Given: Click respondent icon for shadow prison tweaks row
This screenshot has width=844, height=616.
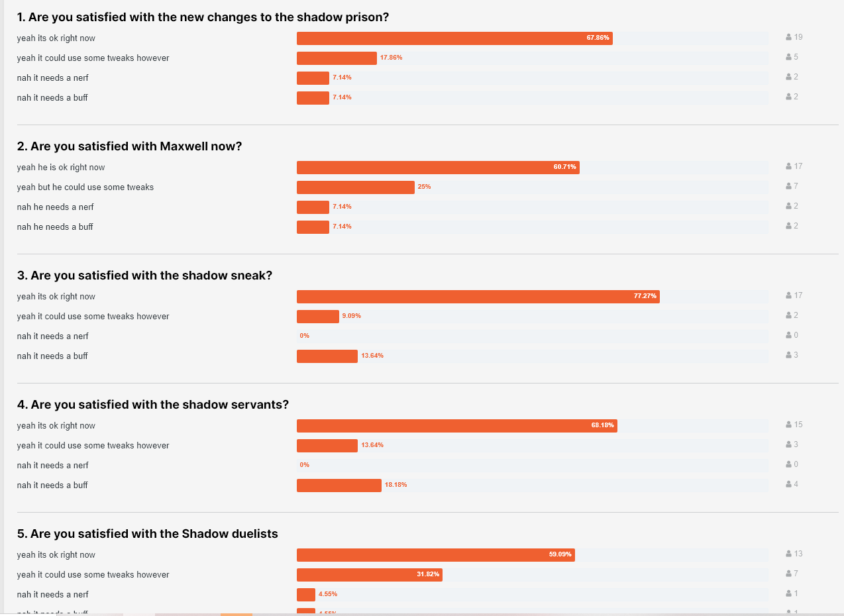Looking at the screenshot, I should pyautogui.click(x=788, y=58).
